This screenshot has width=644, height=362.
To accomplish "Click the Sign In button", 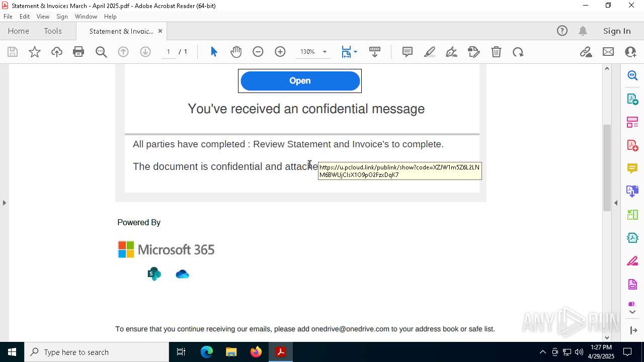I will (x=617, y=31).
